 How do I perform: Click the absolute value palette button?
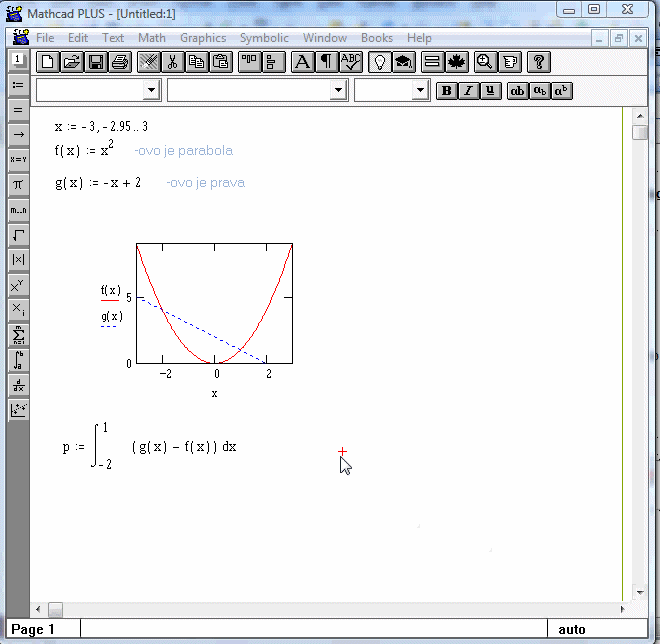18,260
